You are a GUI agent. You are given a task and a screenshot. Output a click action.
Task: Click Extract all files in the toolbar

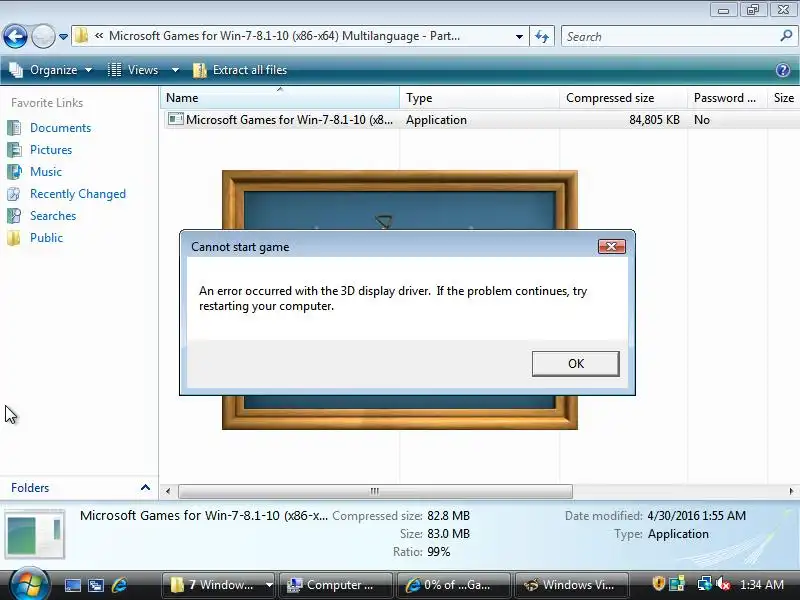(x=240, y=70)
